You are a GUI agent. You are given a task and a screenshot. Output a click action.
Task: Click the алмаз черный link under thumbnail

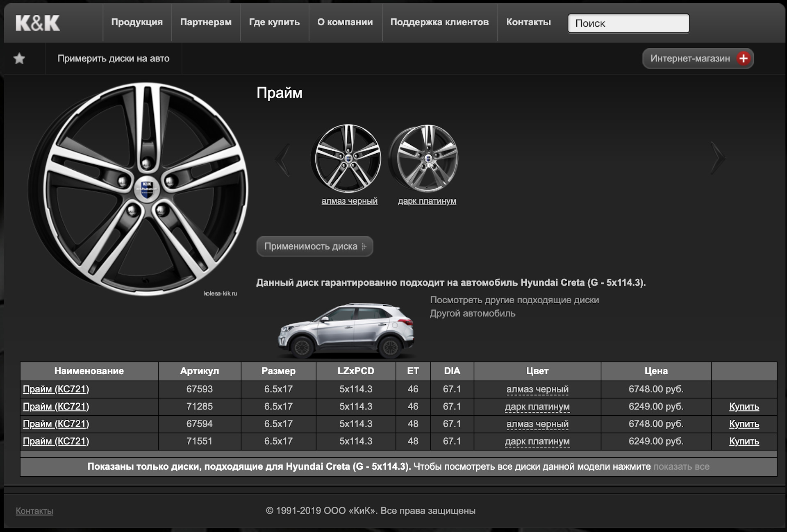click(349, 201)
